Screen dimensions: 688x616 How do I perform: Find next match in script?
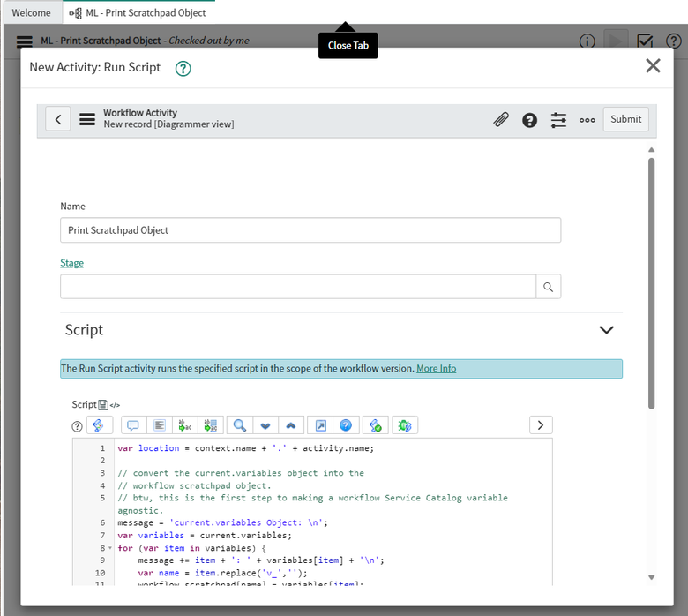click(x=265, y=425)
